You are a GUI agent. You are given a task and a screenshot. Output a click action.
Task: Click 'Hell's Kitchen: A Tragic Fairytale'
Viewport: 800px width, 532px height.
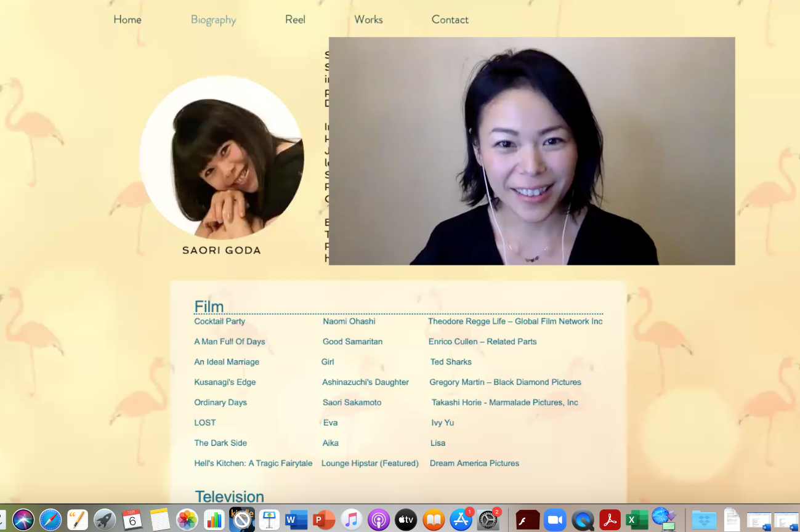coord(253,464)
